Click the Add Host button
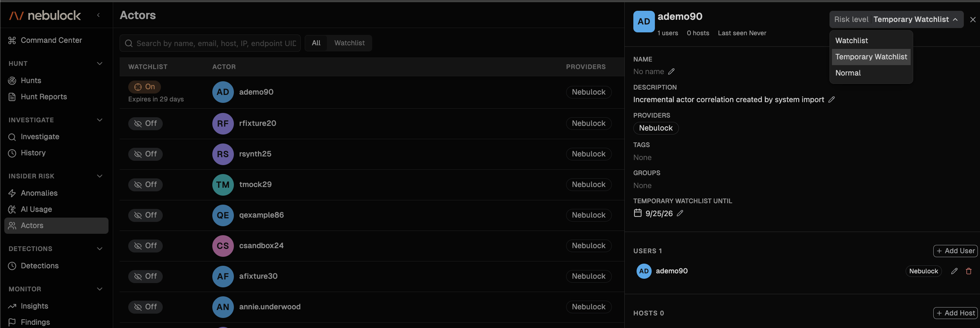This screenshot has width=980, height=328. 955,313
